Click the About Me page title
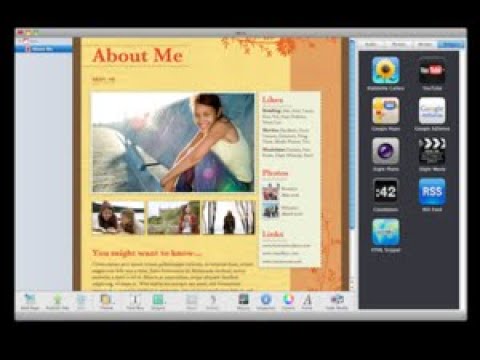 (138, 55)
